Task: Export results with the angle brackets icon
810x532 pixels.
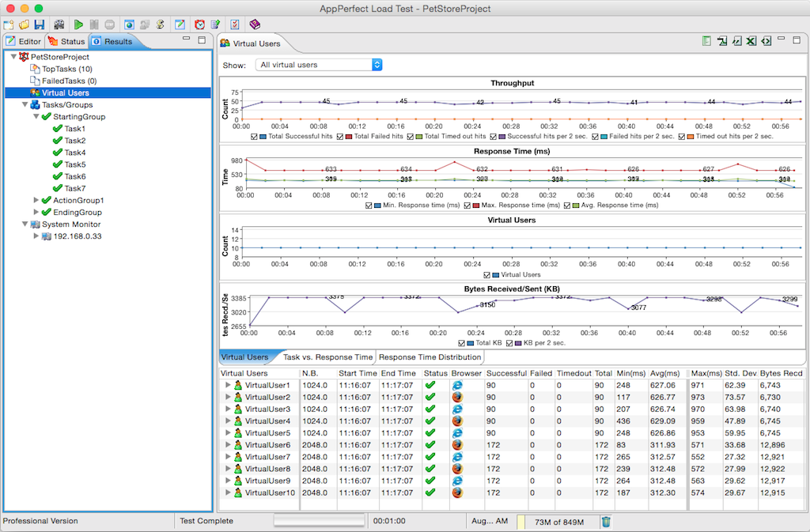Action: coord(766,41)
